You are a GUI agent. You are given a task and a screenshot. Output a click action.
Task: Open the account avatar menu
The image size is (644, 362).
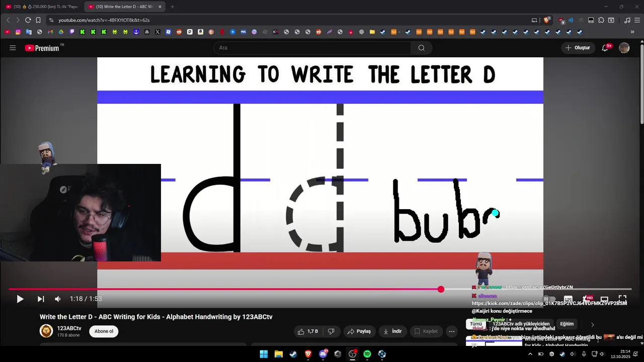click(624, 48)
